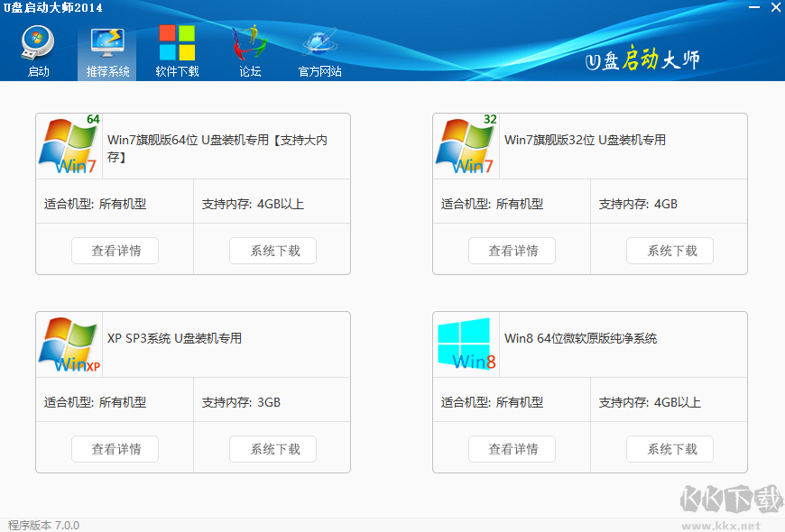The width and height of the screenshot is (785, 532).
Task: Click the Win7 64-bit logo thumbnail
Action: pyautogui.click(x=69, y=145)
